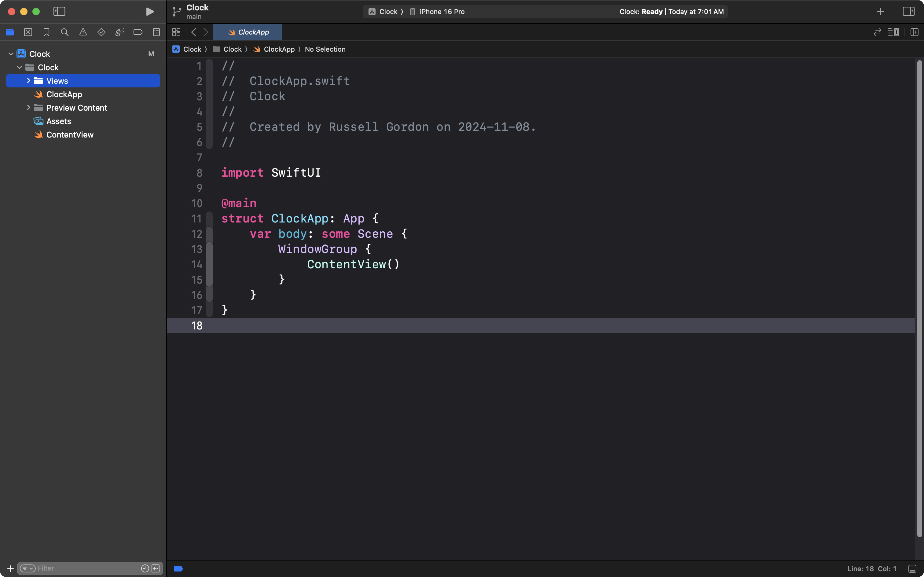Click iPhone 16 Pro run destination
Viewport: 924px width, 577px height.
(x=442, y=12)
